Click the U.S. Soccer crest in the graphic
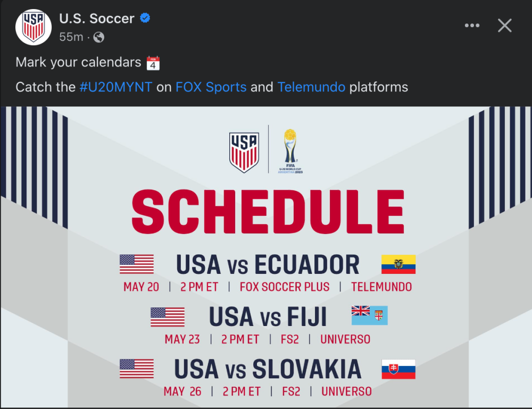The image size is (532, 409). (244, 152)
